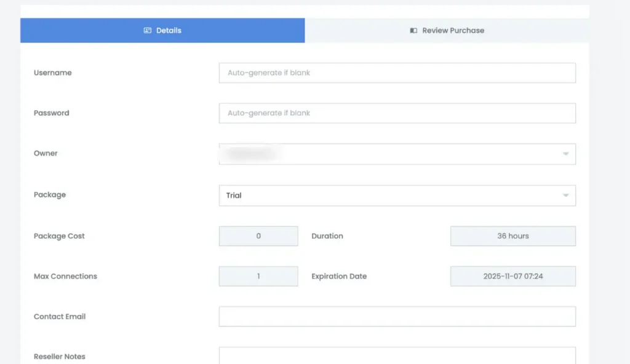Focus the Username input field
This screenshot has height=364, width=630.
[x=397, y=73]
